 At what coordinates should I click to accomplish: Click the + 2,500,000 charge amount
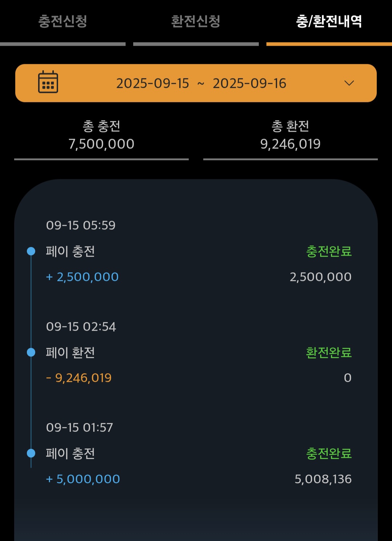[82, 277]
